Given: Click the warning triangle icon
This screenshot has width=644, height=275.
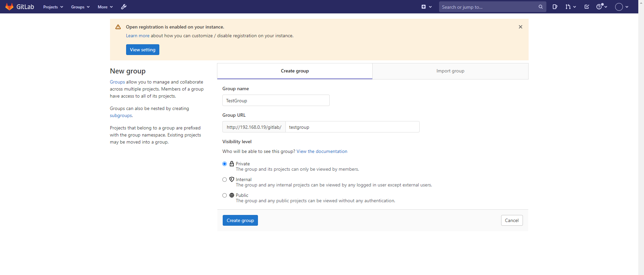Looking at the screenshot, I should click(118, 27).
